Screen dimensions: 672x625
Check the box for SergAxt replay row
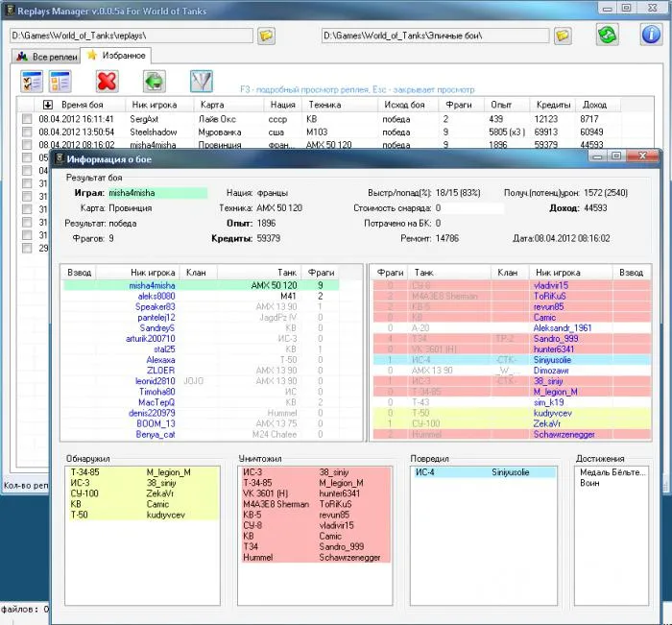coord(27,119)
